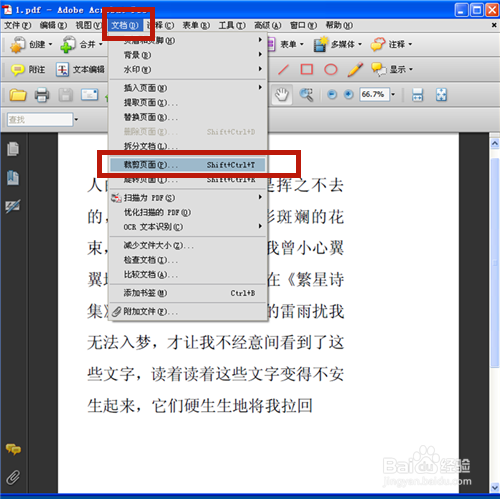The width and height of the screenshot is (500, 499).
Task: Select the Hand tool
Action: coord(282,95)
